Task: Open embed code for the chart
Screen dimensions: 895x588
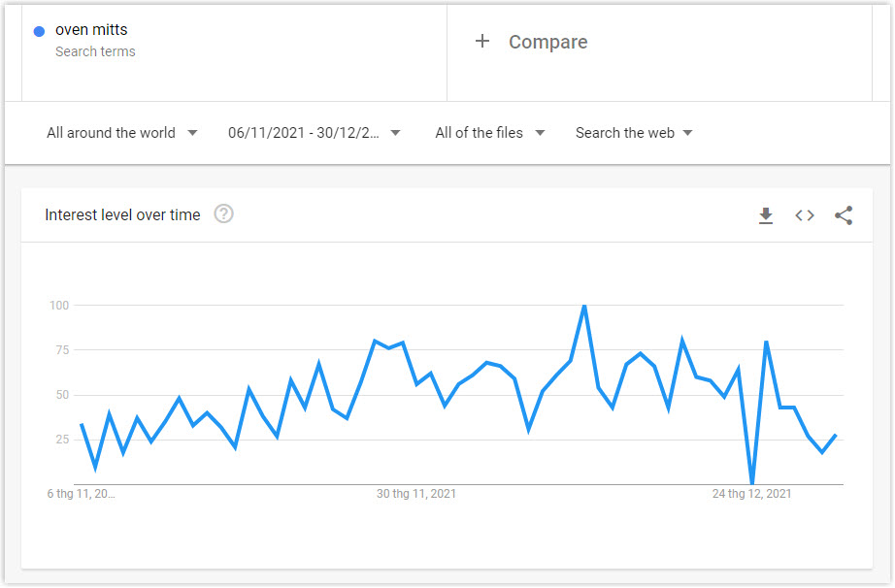Action: tap(805, 215)
